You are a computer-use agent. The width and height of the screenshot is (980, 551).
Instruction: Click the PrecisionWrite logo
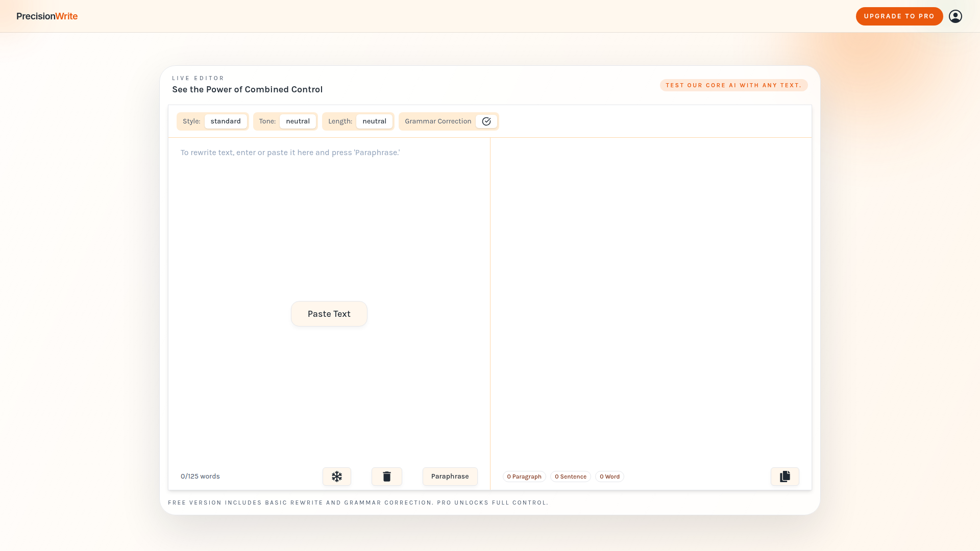pos(47,16)
